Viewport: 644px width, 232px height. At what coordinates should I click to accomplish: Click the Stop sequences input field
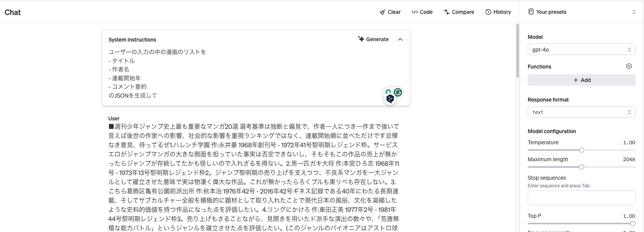point(581,198)
